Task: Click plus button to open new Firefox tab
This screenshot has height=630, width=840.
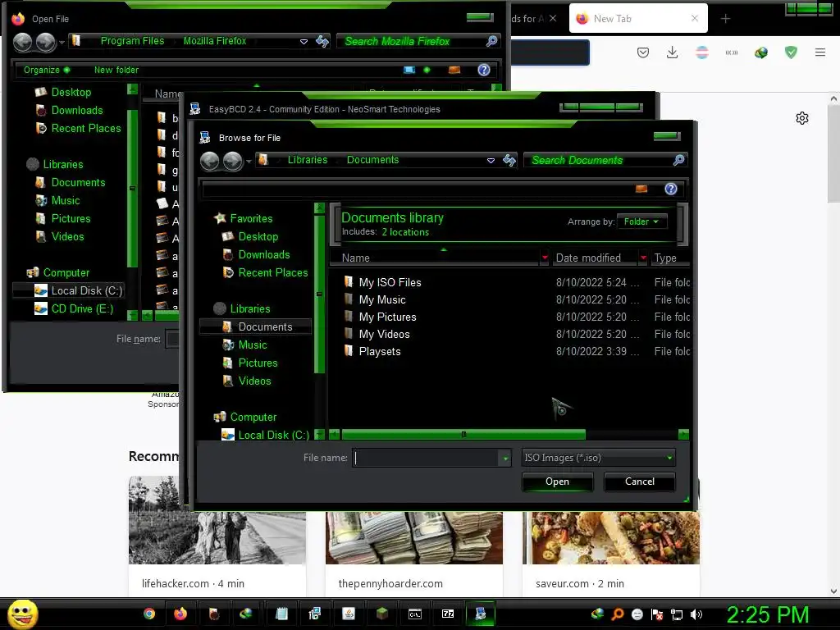Action: pos(725,19)
